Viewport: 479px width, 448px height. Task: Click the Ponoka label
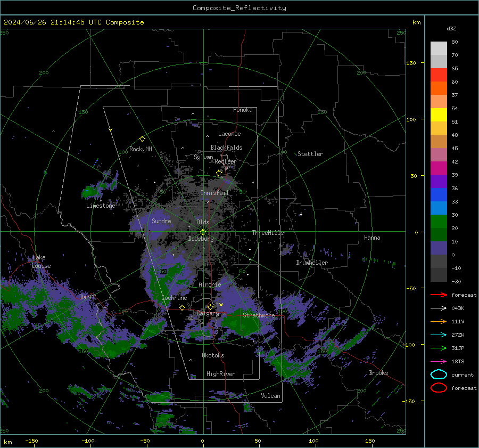coord(243,110)
